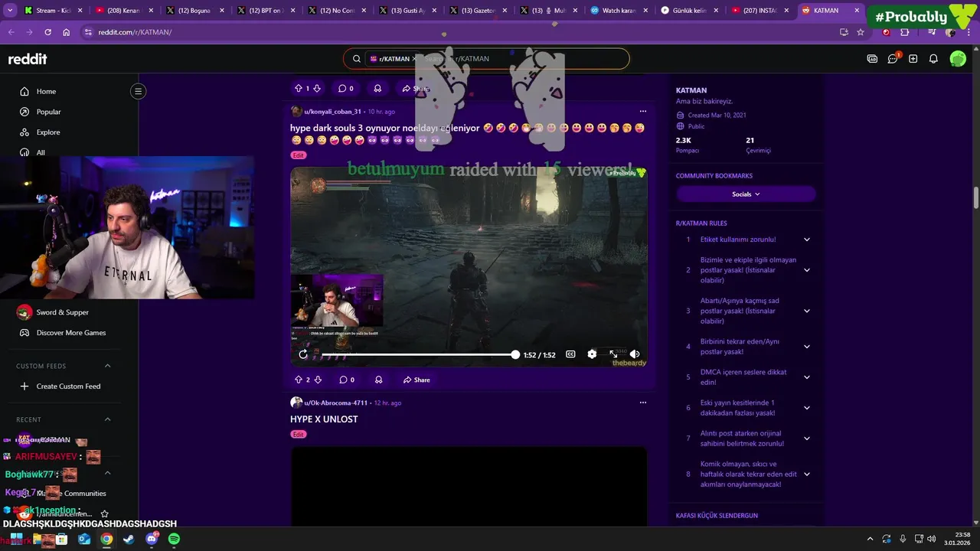Expand rule Bizimle ve ekiple ilgili olmayan postlar

(x=806, y=270)
